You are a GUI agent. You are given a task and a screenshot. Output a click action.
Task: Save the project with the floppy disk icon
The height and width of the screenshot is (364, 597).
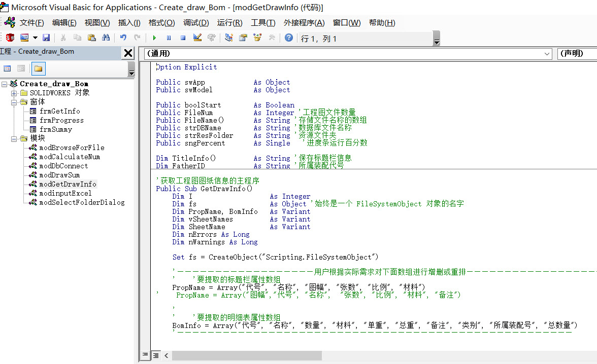click(x=46, y=38)
